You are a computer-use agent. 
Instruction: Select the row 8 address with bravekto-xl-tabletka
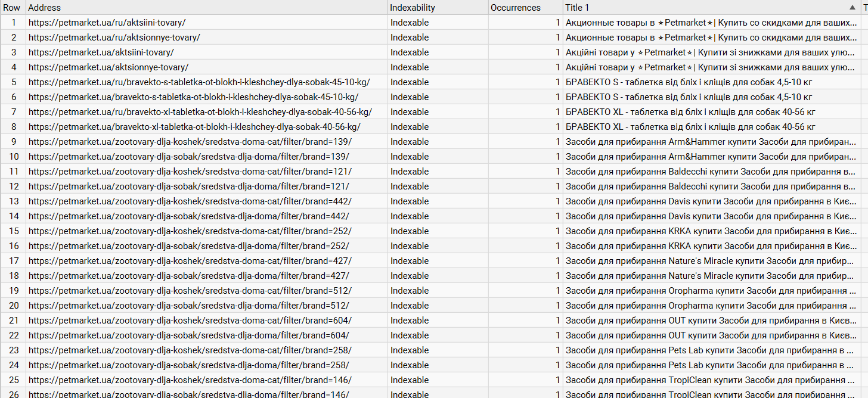(x=194, y=127)
